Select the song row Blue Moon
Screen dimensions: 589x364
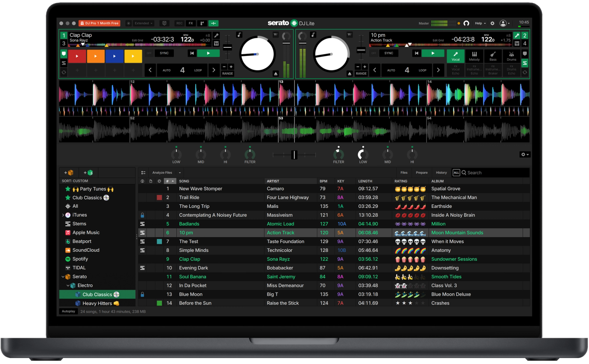coord(334,294)
